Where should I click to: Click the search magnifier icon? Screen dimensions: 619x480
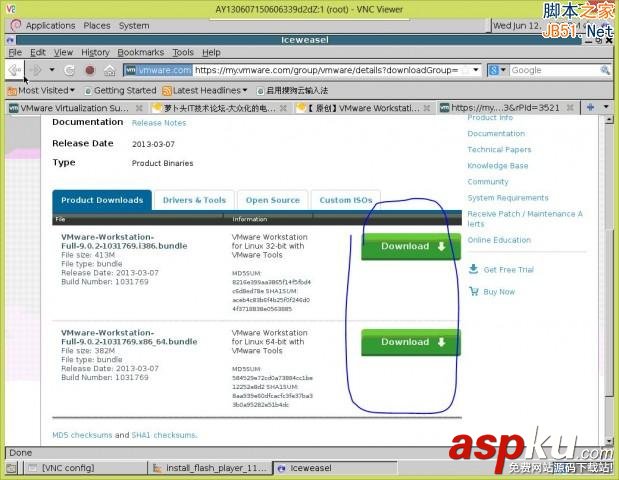pyautogui.click(x=605, y=70)
